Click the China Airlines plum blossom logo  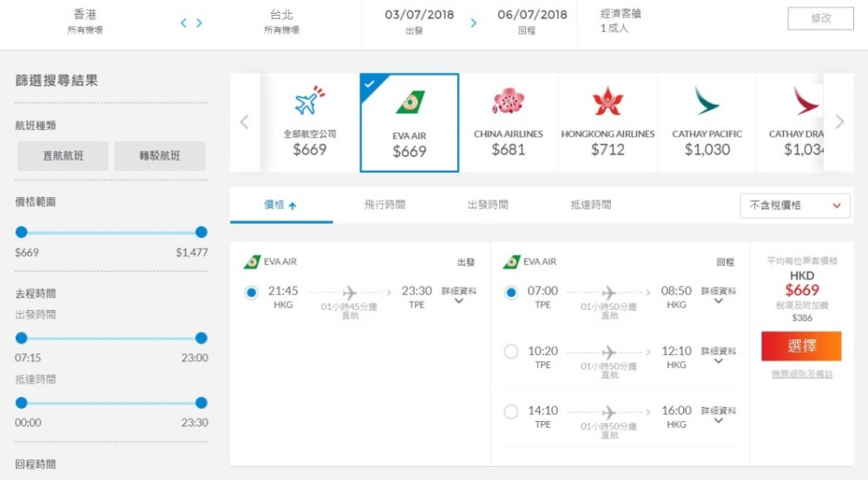click(508, 102)
